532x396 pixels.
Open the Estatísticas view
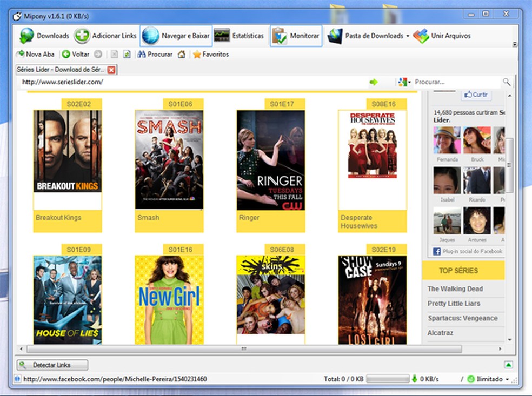pos(239,36)
